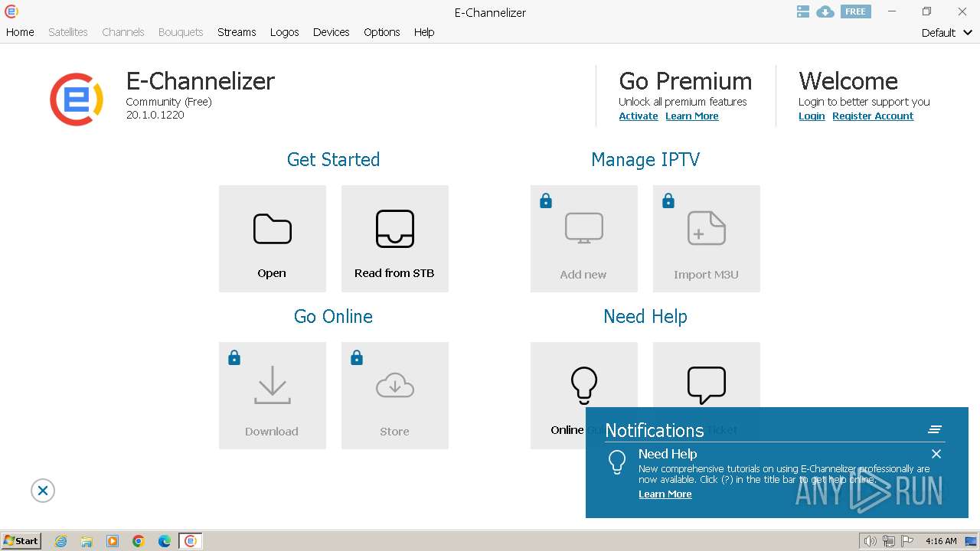This screenshot has width=980, height=551.
Task: Click the Activate premium link
Action: tap(639, 116)
